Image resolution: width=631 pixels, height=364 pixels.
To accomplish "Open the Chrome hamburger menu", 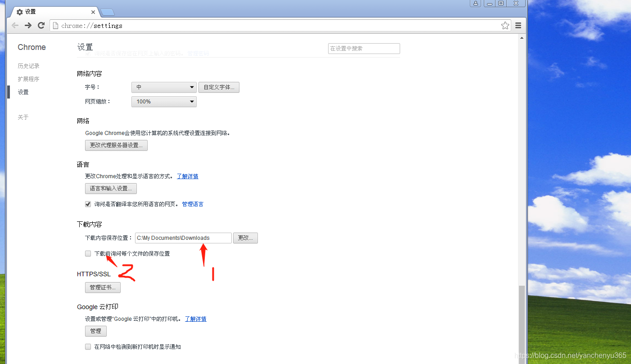I will pyautogui.click(x=518, y=26).
